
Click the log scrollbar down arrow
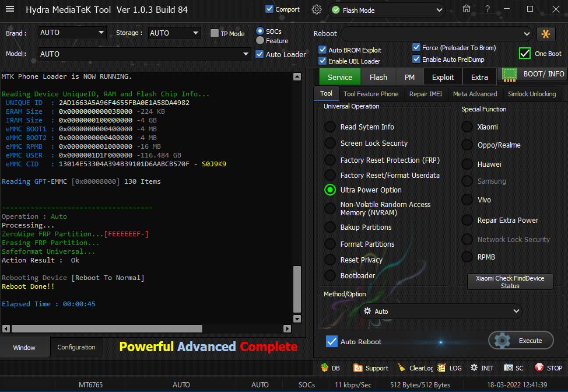pyautogui.click(x=297, y=319)
